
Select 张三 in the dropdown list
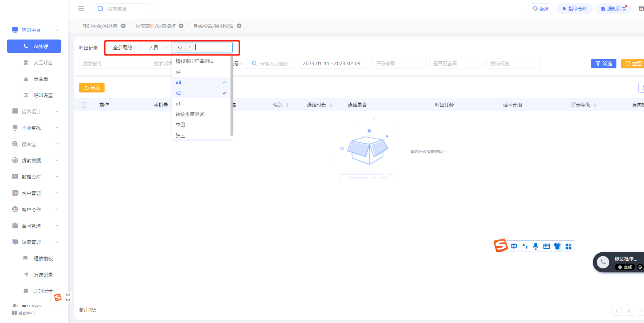(x=201, y=135)
